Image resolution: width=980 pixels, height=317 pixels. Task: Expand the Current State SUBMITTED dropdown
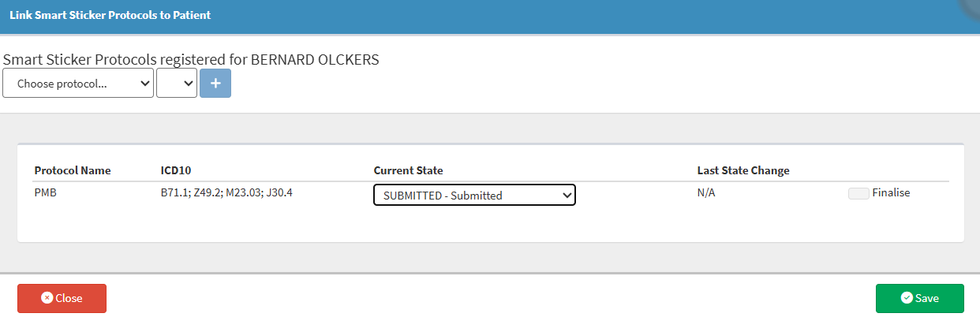473,196
